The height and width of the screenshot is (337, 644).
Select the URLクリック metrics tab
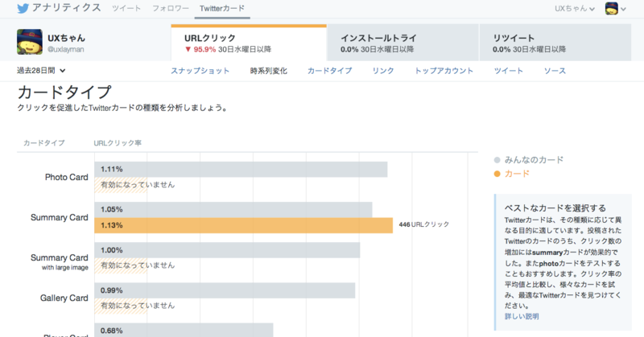(249, 43)
